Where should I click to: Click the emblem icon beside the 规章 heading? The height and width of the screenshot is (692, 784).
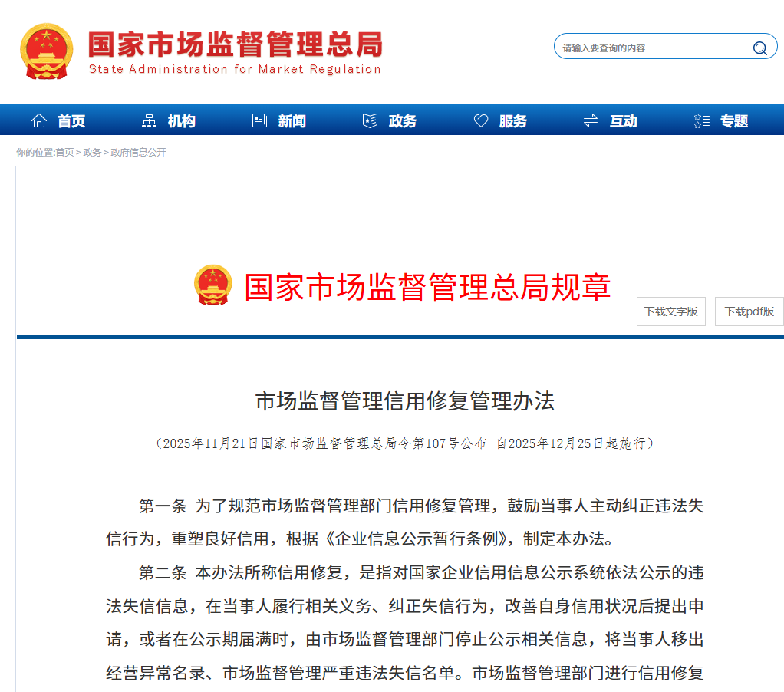coord(213,285)
